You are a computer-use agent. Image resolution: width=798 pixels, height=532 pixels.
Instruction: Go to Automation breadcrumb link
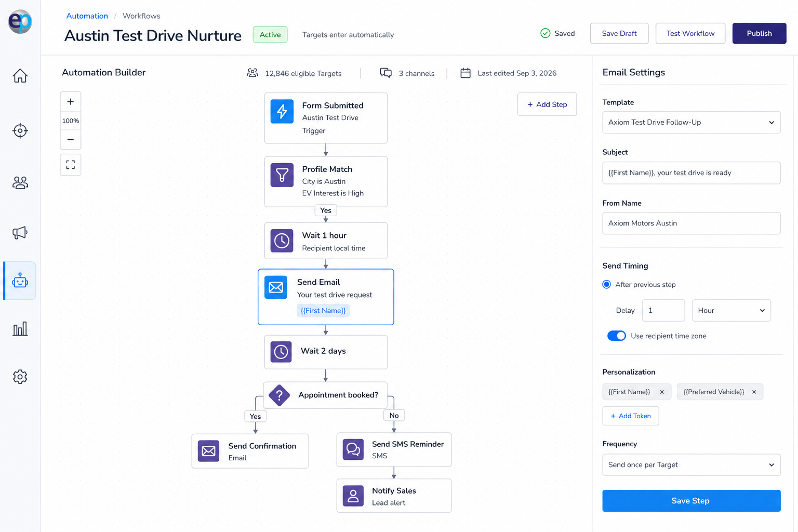pos(87,16)
